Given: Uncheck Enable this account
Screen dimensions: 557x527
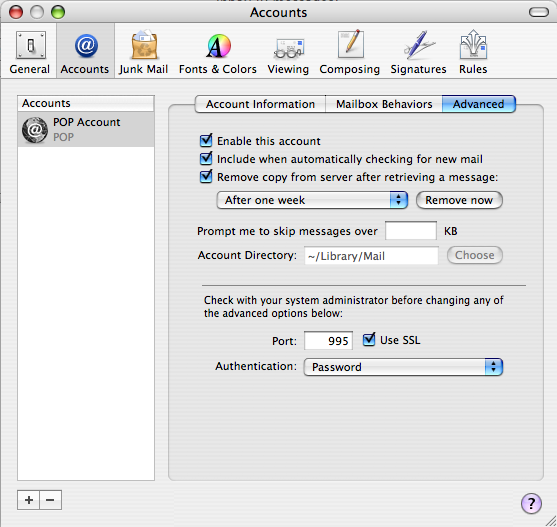Looking at the screenshot, I should tap(206, 141).
